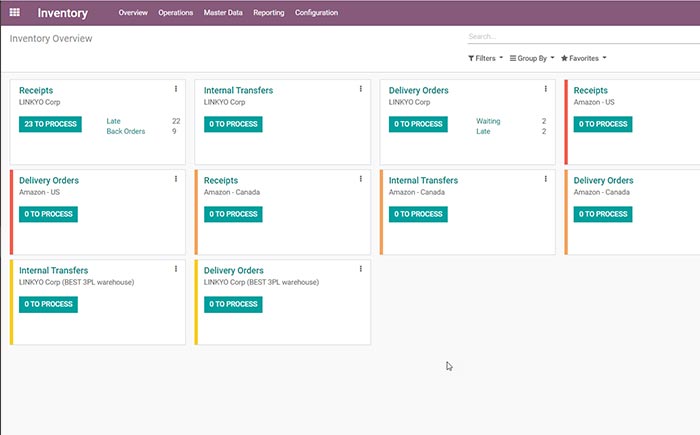The width and height of the screenshot is (700, 435).
Task: Open kebab menu on BEST 3PL Delivery Orders card
Action: tap(361, 269)
